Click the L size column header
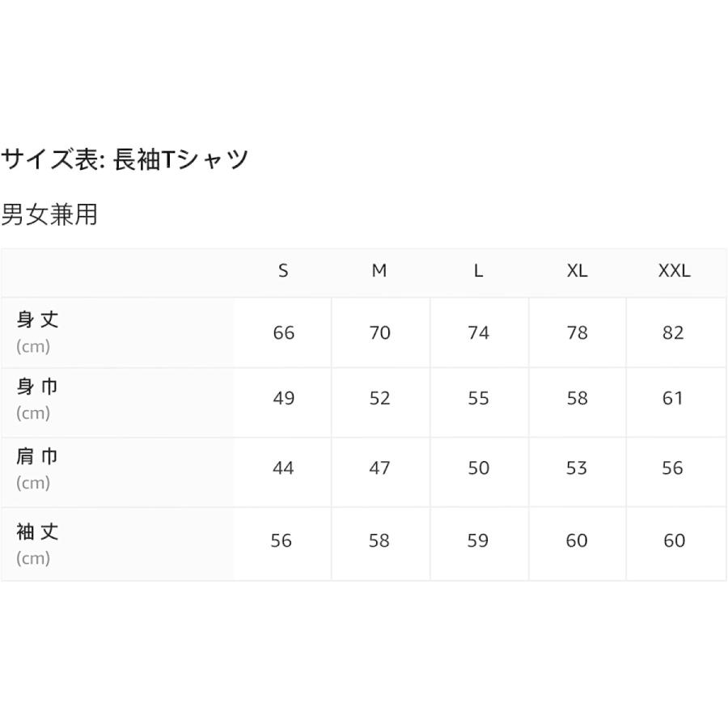 pyautogui.click(x=479, y=271)
